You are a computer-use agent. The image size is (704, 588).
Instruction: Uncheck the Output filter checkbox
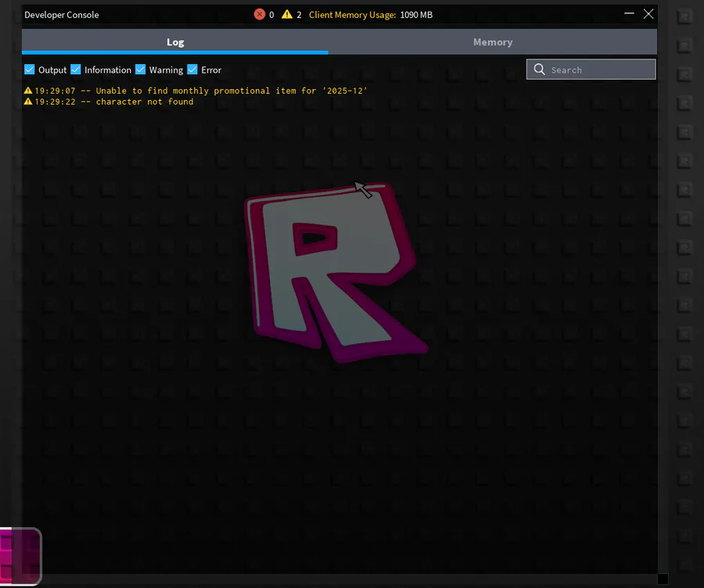click(29, 70)
